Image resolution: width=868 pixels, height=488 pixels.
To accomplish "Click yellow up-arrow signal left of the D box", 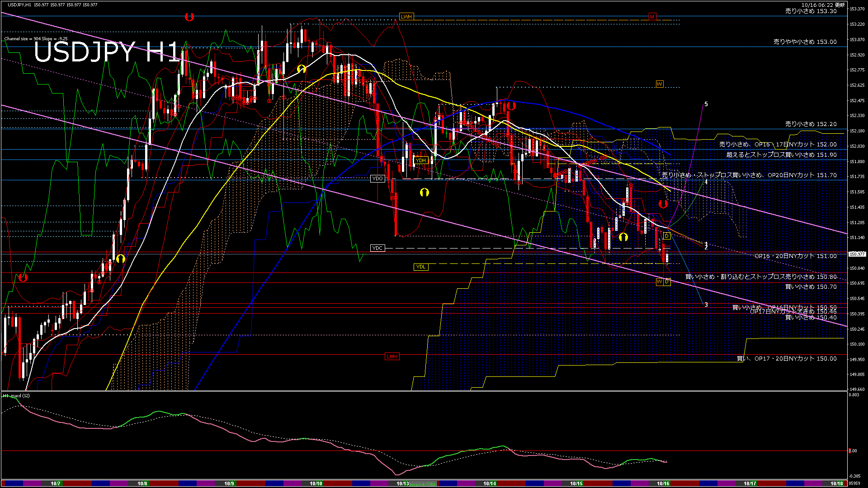I will tap(623, 237).
